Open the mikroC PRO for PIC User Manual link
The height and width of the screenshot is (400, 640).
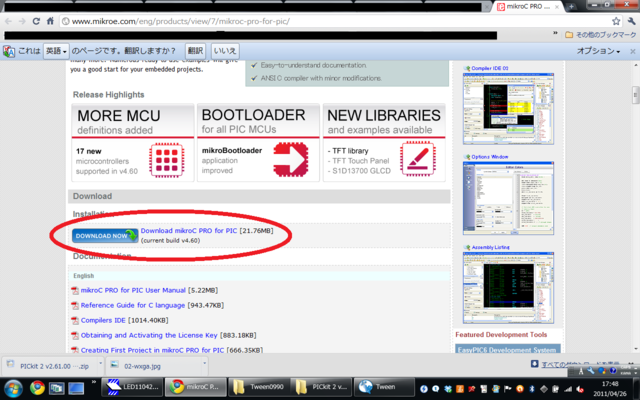(133, 290)
